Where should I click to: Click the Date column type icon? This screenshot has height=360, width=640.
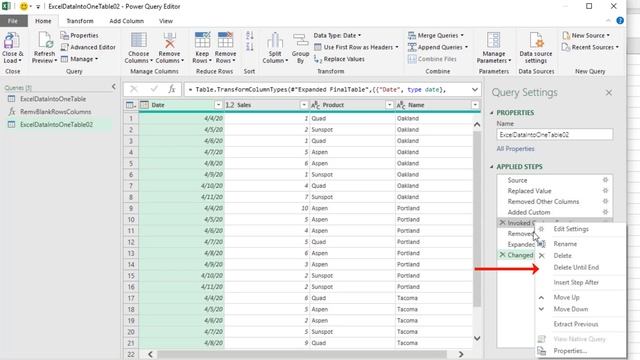tap(144, 105)
